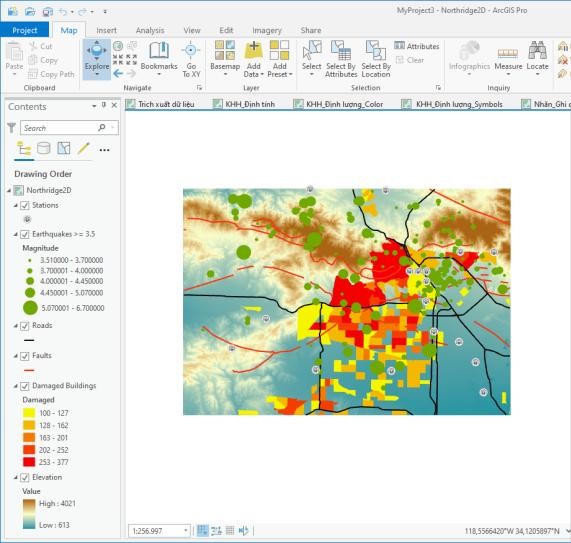Click the Go To XY tool
Viewport: 571px width, 543px height.
pyautogui.click(x=191, y=59)
